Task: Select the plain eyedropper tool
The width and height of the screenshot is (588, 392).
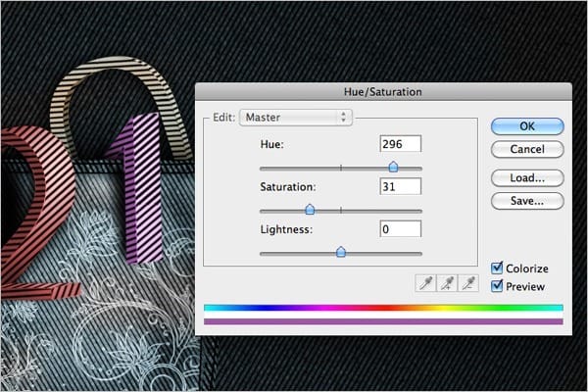Action: 425,283
